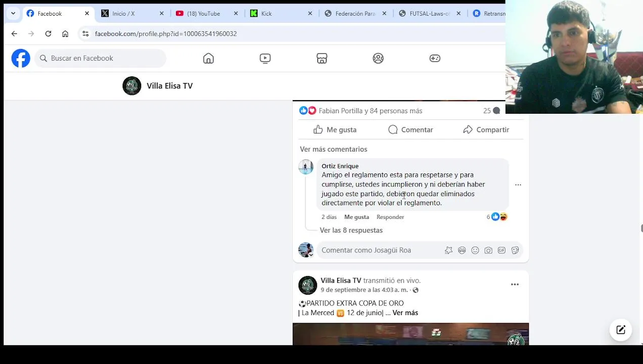
Task: Open the Villa Elisa TV page header avatar
Action: [132, 86]
